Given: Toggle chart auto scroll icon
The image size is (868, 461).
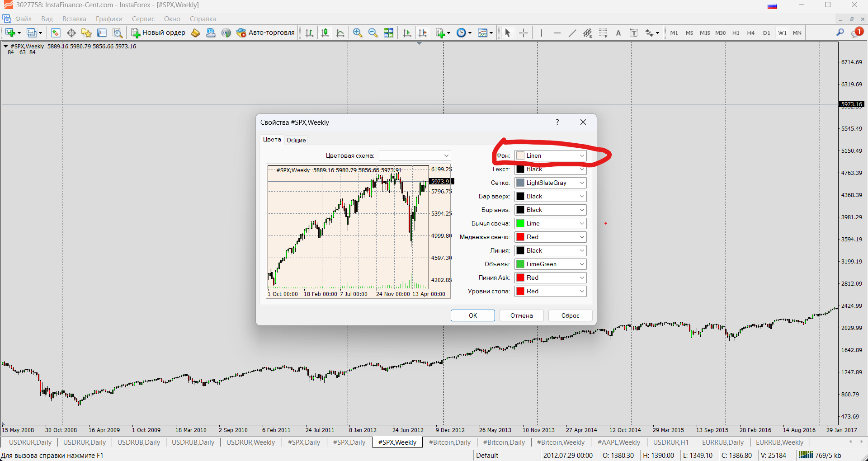Looking at the screenshot, I should coord(407,33).
